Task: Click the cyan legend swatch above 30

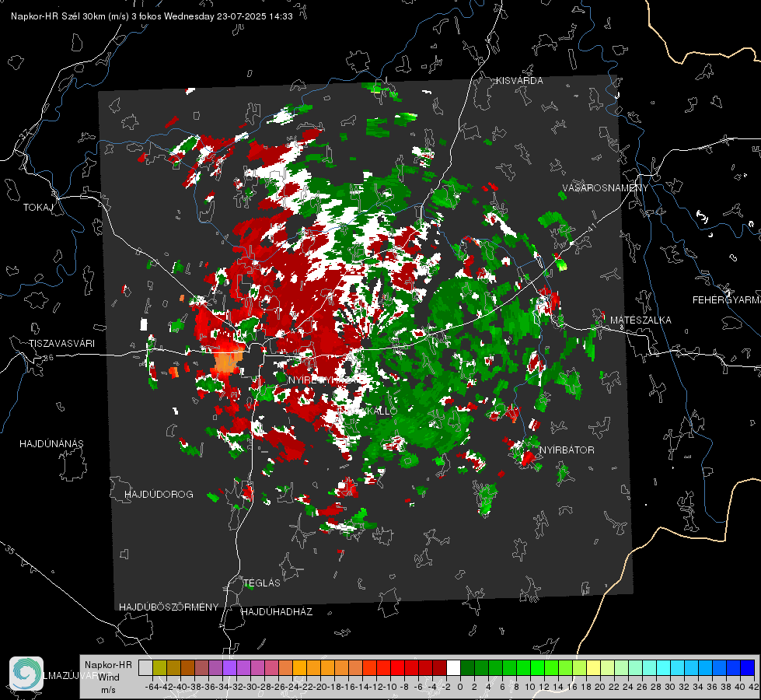Action: (x=664, y=667)
